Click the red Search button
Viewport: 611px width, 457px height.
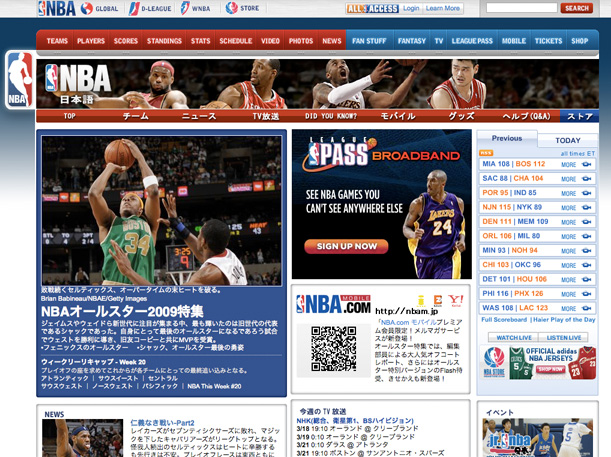(x=577, y=8)
